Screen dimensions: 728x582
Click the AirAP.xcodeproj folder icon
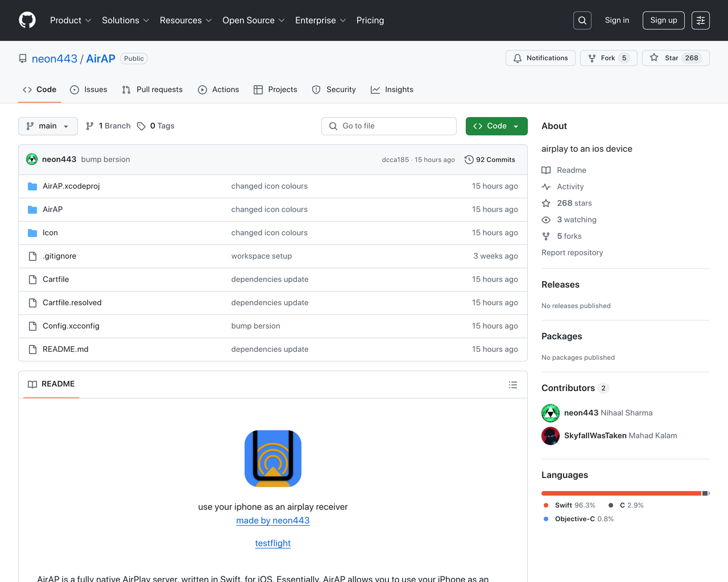click(32, 186)
